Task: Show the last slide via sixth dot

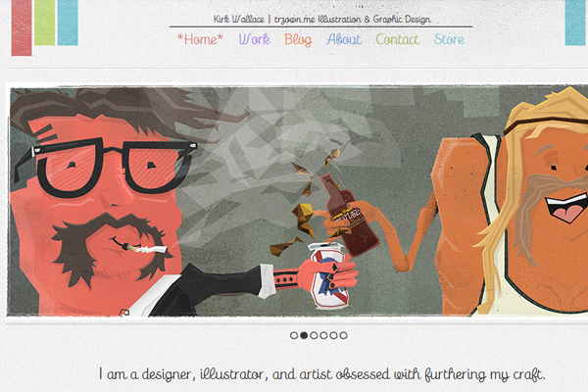Action: click(344, 335)
